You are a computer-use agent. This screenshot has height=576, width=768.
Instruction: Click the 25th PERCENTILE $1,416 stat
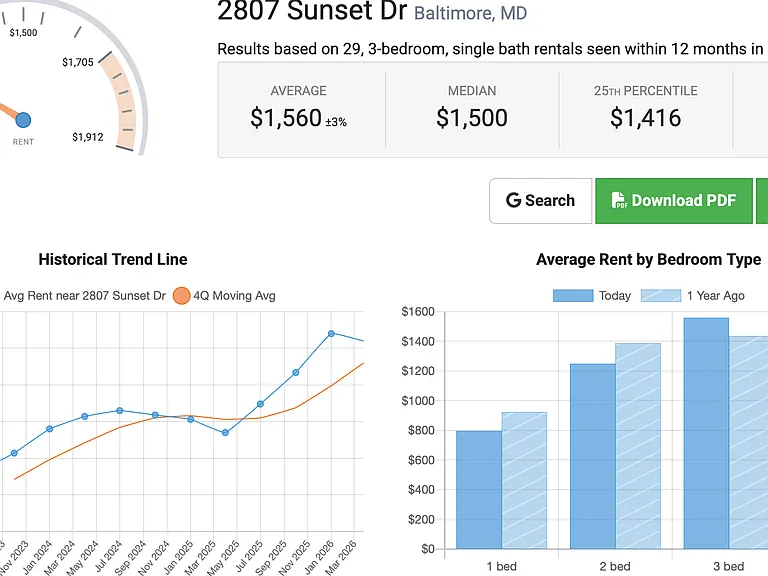646,109
